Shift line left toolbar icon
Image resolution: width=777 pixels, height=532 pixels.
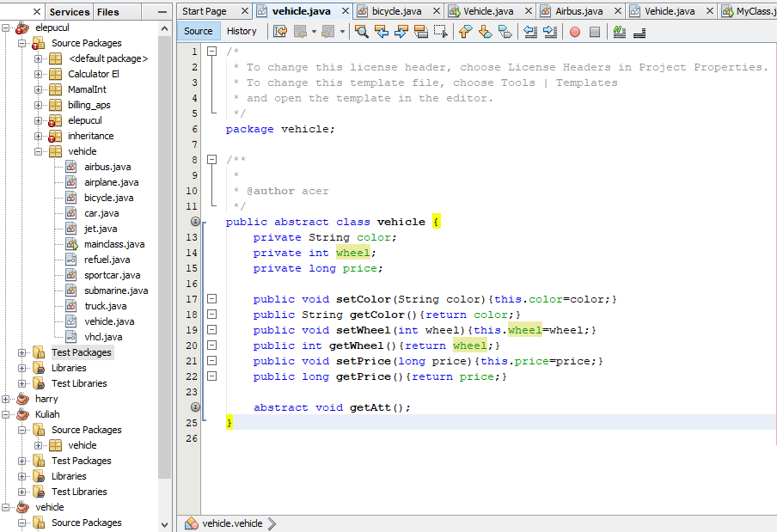530,32
